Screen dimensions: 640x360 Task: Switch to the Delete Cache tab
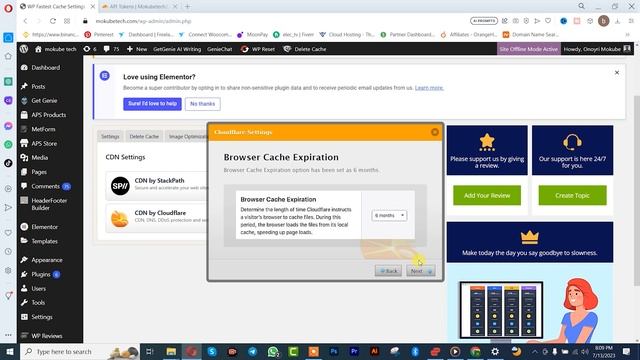(144, 136)
